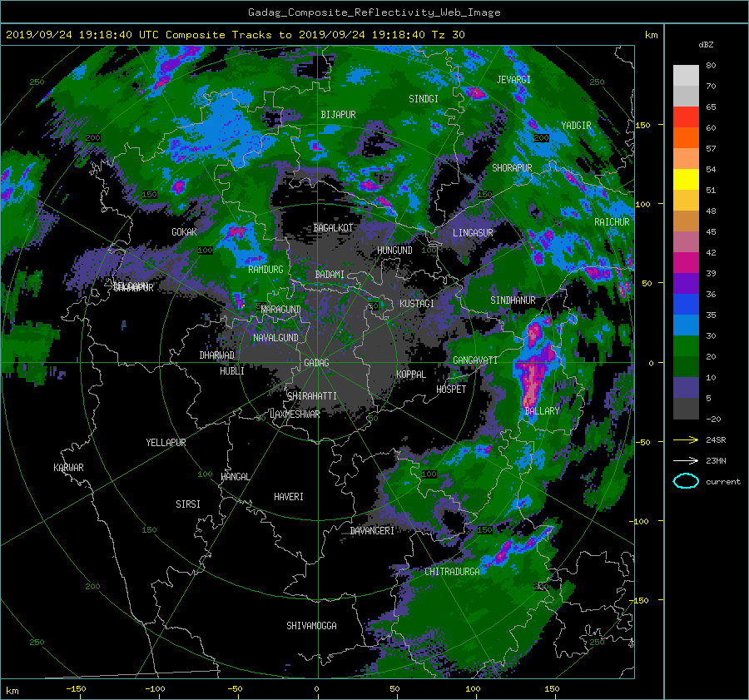Select the RAICHUR city label
Screen dimensions: 749x700
[612, 221]
